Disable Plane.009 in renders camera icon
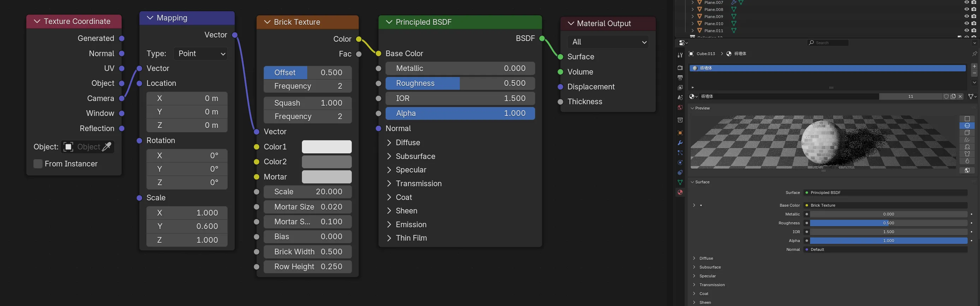 pos(974,16)
